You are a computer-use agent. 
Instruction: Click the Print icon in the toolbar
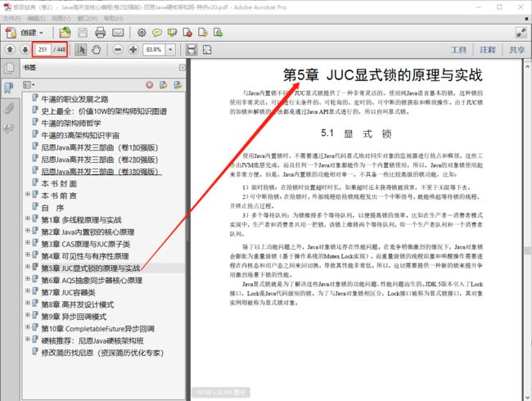coord(101,33)
